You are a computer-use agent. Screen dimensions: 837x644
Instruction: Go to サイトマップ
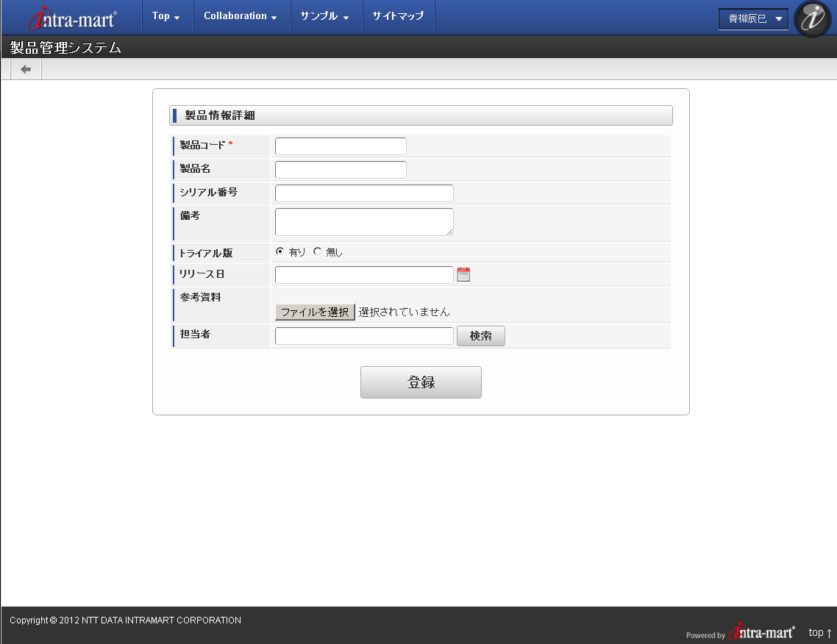tap(398, 16)
